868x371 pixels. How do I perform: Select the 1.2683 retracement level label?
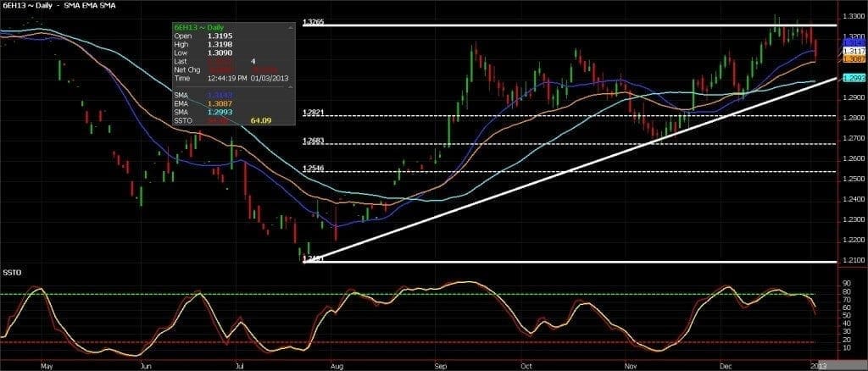(314, 141)
